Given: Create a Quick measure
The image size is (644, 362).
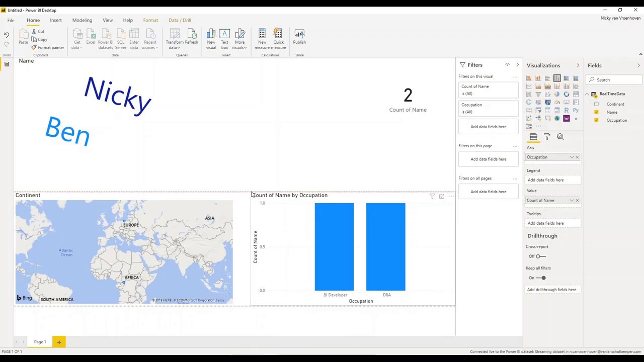Looking at the screenshot, I should pos(278,39).
